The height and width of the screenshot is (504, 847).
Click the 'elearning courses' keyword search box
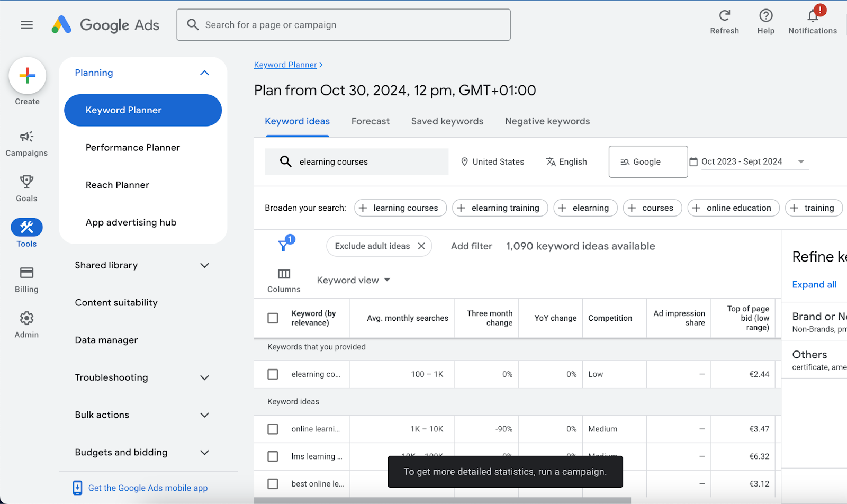[x=356, y=162]
